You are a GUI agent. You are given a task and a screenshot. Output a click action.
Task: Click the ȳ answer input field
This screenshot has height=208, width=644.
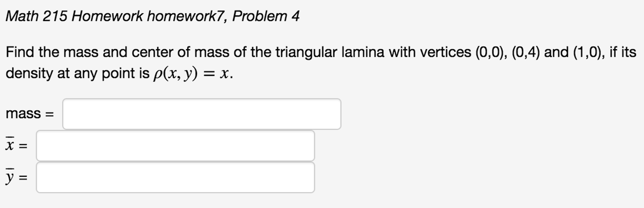pos(175,178)
